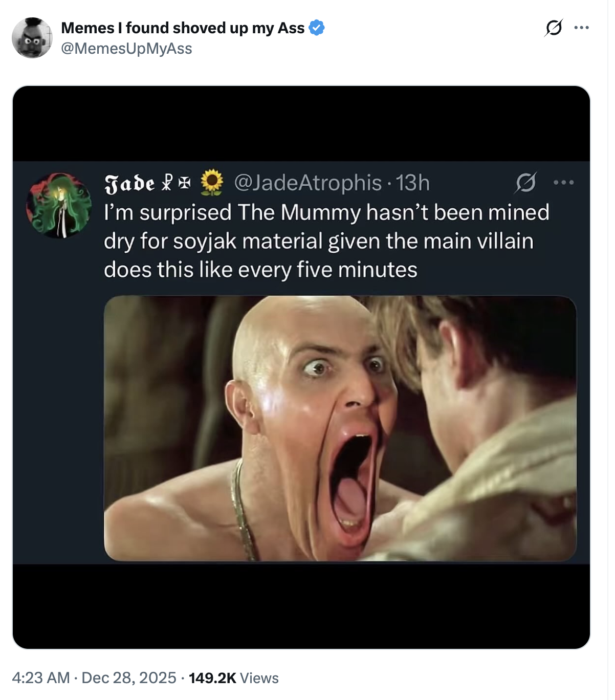Screen dimensions: 615x700
Task: Open the three dots inside quoted tweet
Action: [x=564, y=183]
